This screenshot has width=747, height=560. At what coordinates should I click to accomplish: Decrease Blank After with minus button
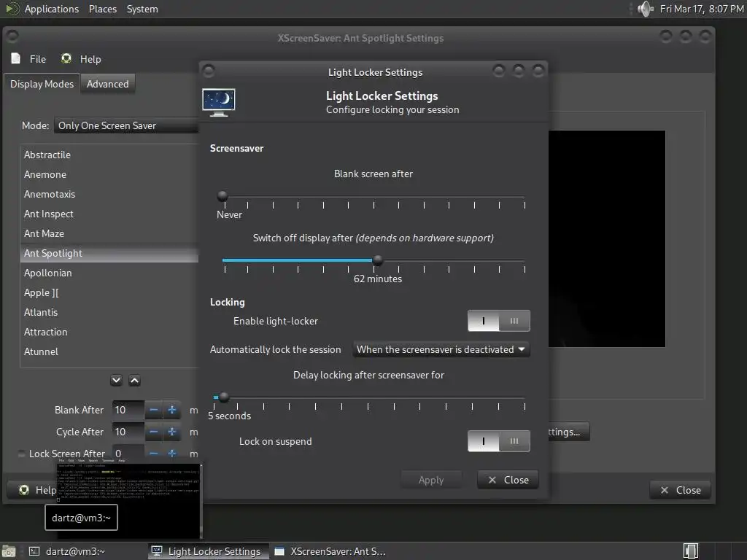tap(153, 410)
